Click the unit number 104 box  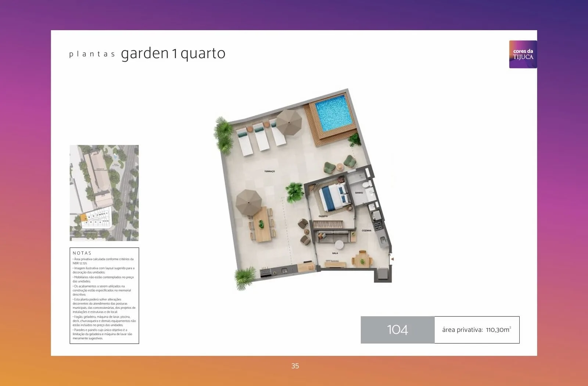pyautogui.click(x=398, y=330)
